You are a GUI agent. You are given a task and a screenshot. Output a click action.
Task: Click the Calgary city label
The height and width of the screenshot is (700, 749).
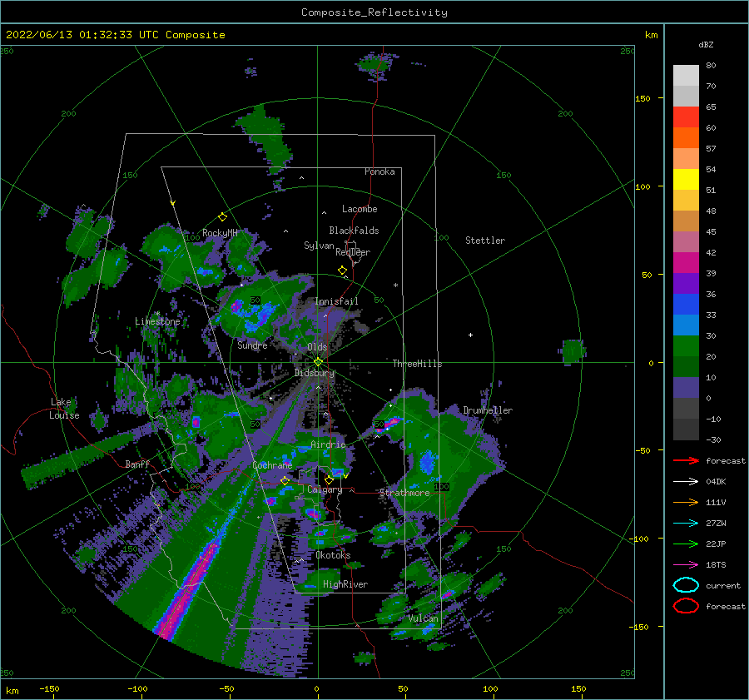pyautogui.click(x=325, y=489)
